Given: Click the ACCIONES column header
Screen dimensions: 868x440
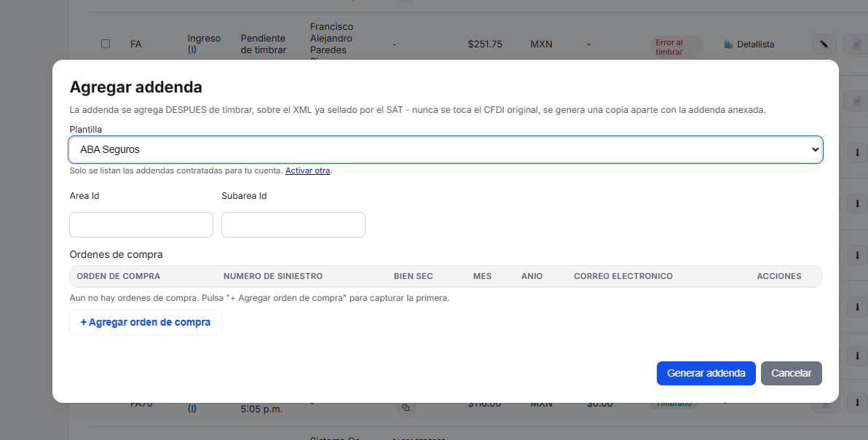Looking at the screenshot, I should pos(779,276).
